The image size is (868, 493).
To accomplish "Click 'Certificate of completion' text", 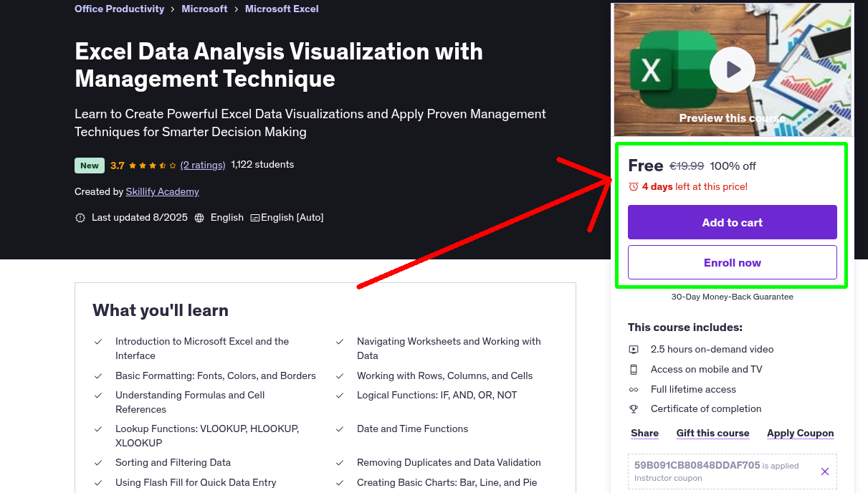I will (706, 409).
